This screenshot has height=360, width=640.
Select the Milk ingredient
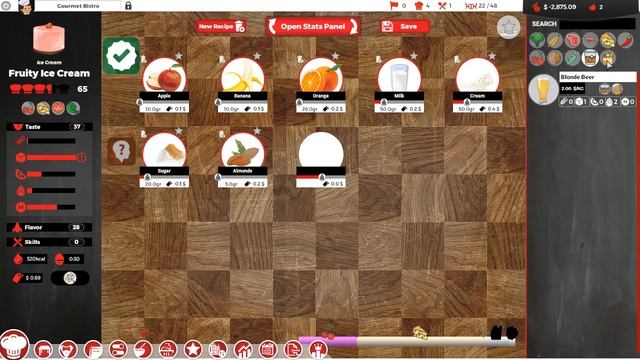(399, 76)
